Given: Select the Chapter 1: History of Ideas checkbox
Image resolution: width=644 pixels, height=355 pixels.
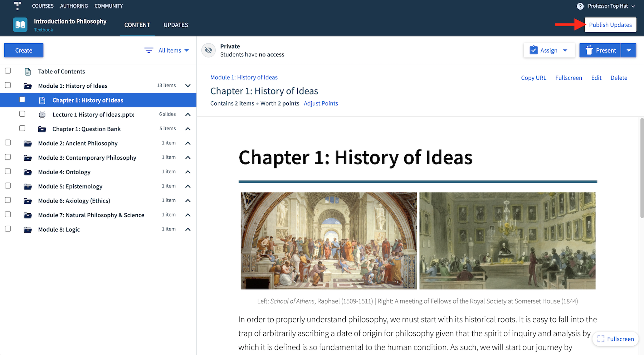Looking at the screenshot, I should click(x=22, y=99).
